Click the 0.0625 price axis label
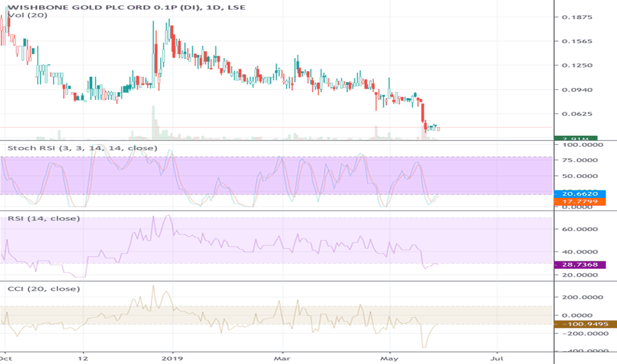Viewport: 617px width, 364px height. [577, 114]
